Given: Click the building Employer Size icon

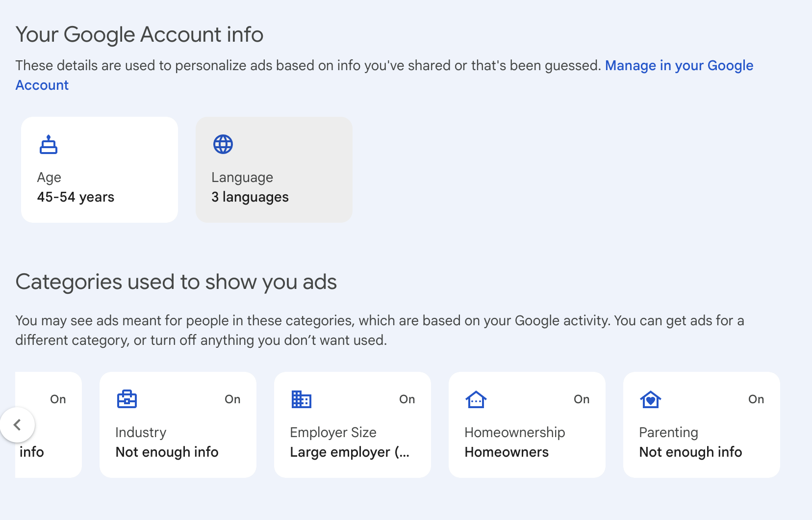Looking at the screenshot, I should (302, 399).
